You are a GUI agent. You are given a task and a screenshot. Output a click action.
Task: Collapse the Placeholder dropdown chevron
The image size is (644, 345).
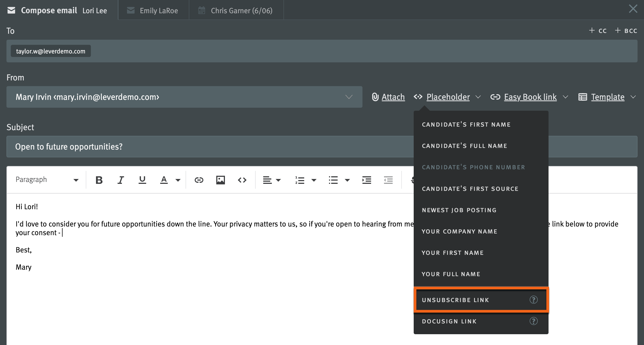[478, 97]
